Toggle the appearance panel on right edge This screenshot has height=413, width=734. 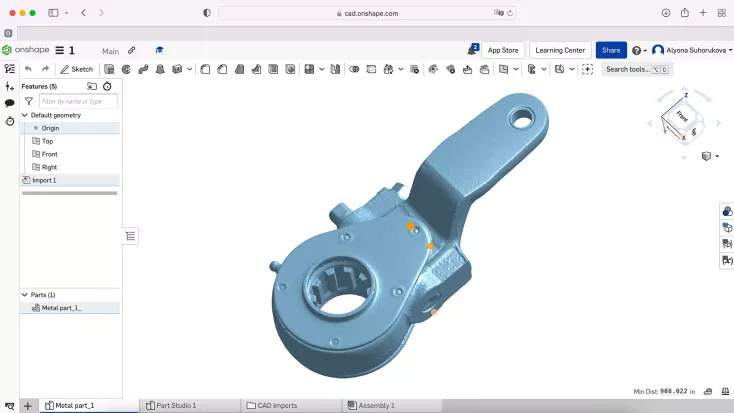click(727, 211)
